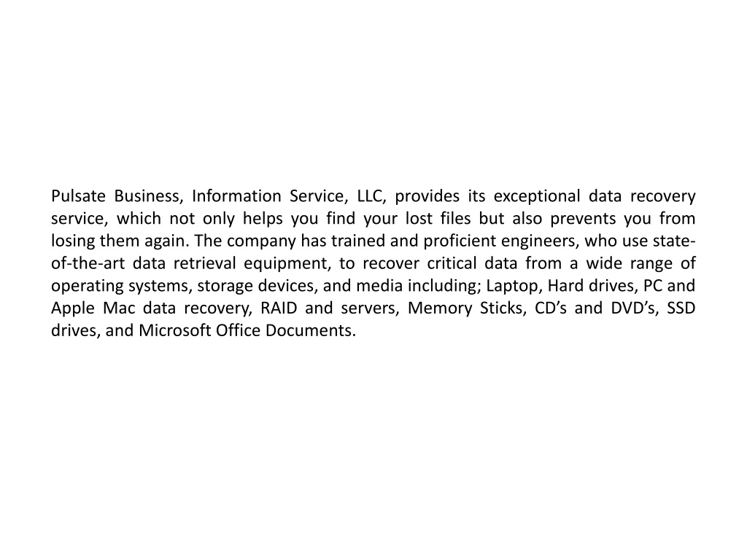The width and height of the screenshot is (747, 560).
Task: Click the phrase "Apple Mac"
Action: (93, 309)
